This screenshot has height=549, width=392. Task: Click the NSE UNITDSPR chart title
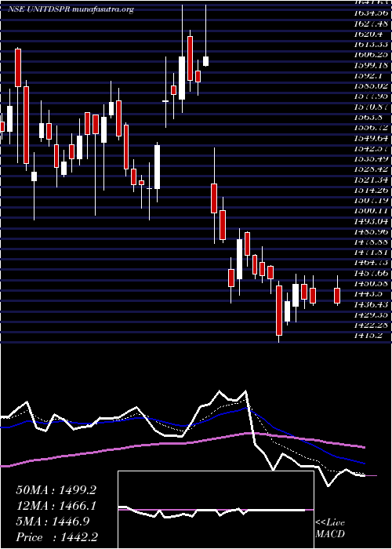(x=71, y=9)
